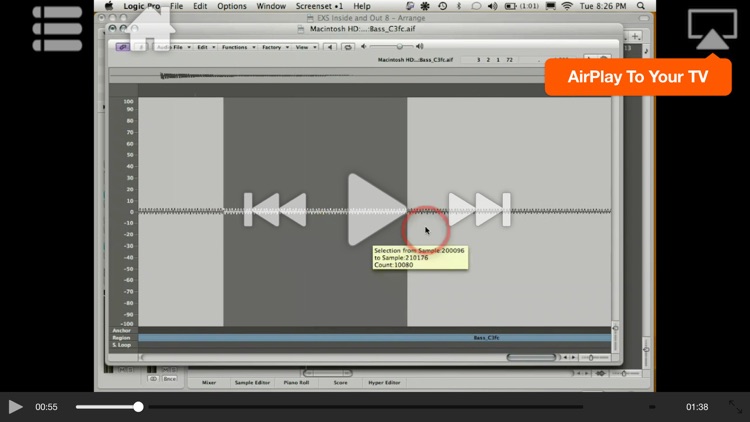The height and width of the screenshot is (422, 750).
Task: Click the Arrange window horizontal scrollbar thumb
Action: pyautogui.click(x=328, y=373)
